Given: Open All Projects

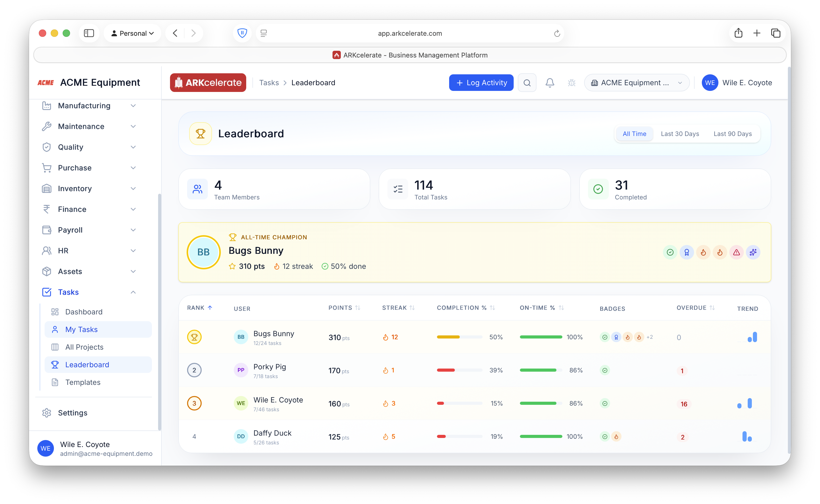Looking at the screenshot, I should pyautogui.click(x=98, y=347).
